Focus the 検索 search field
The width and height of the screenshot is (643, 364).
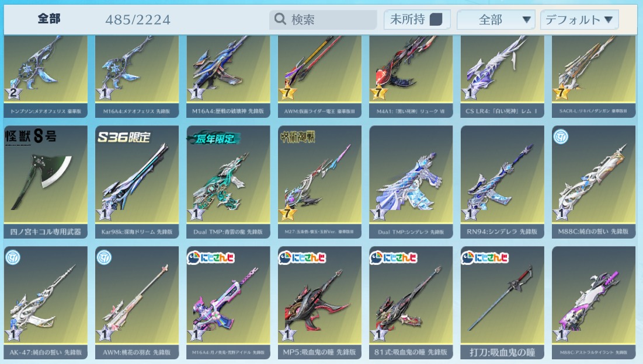coord(323,19)
